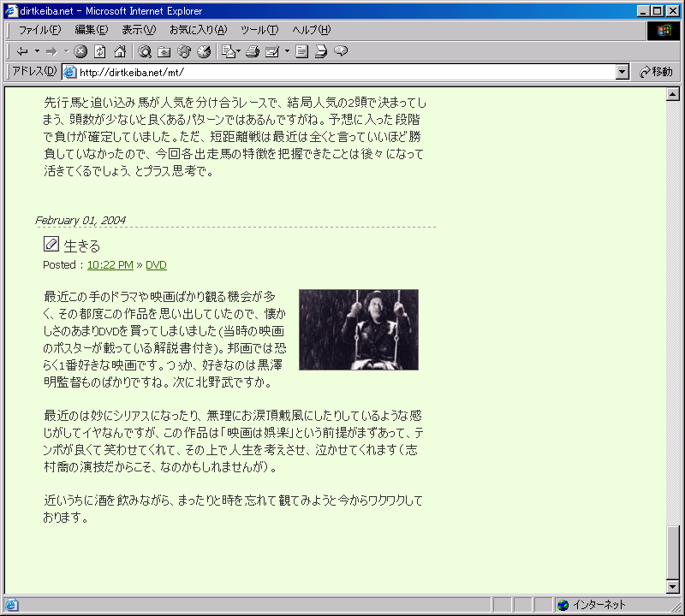Click the scrollbar down arrow
Image resolution: width=685 pixels, height=616 pixels.
pos(673,587)
